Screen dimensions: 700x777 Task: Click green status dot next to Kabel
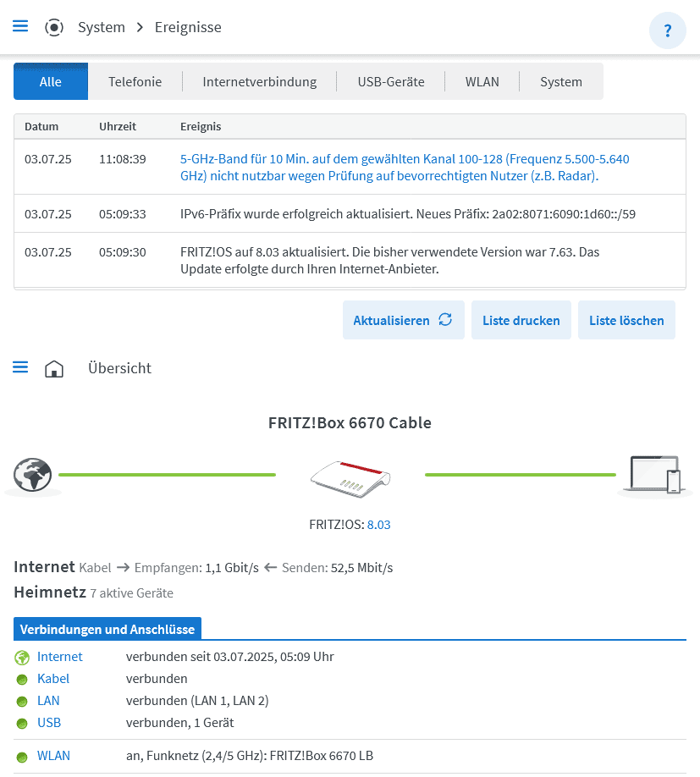click(22, 680)
